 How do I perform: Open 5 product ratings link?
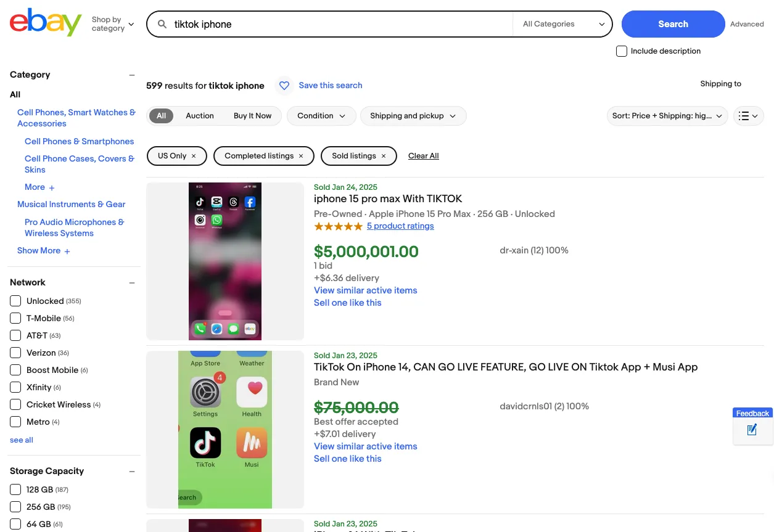(400, 226)
